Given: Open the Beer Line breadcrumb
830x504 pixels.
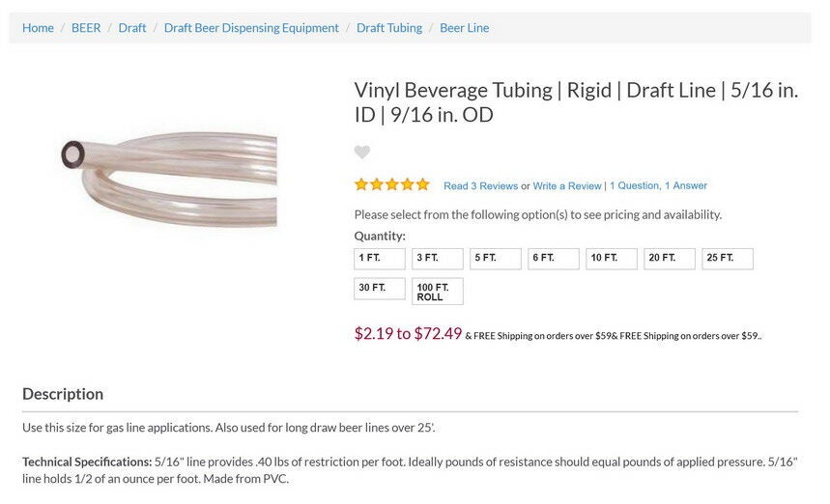Looking at the screenshot, I should point(465,28).
